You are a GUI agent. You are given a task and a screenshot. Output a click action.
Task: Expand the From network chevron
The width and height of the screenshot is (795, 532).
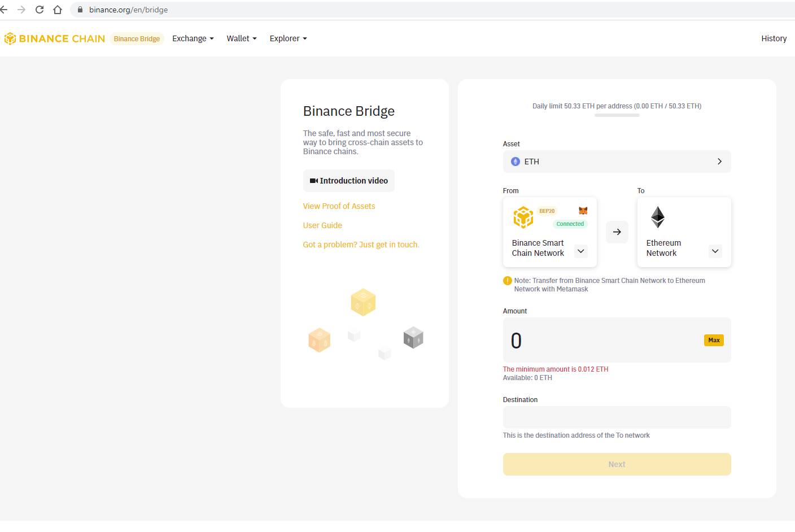click(x=581, y=251)
